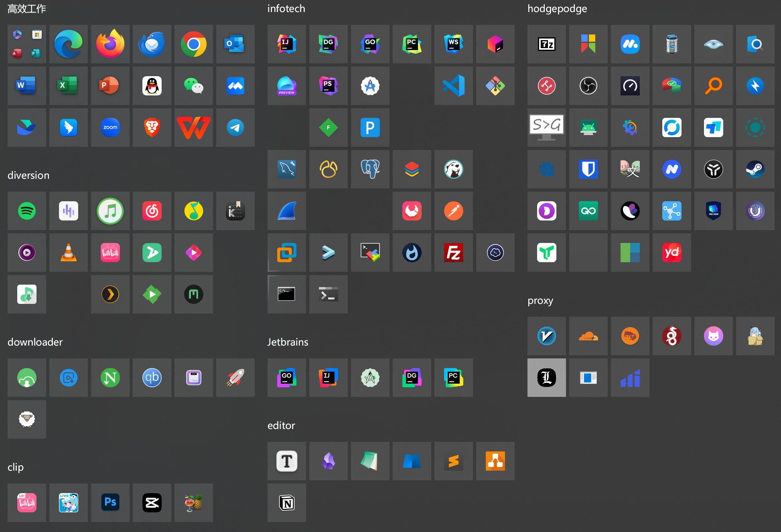Open the highlighted gothic L tile
This screenshot has width=781, height=532.
547,378
